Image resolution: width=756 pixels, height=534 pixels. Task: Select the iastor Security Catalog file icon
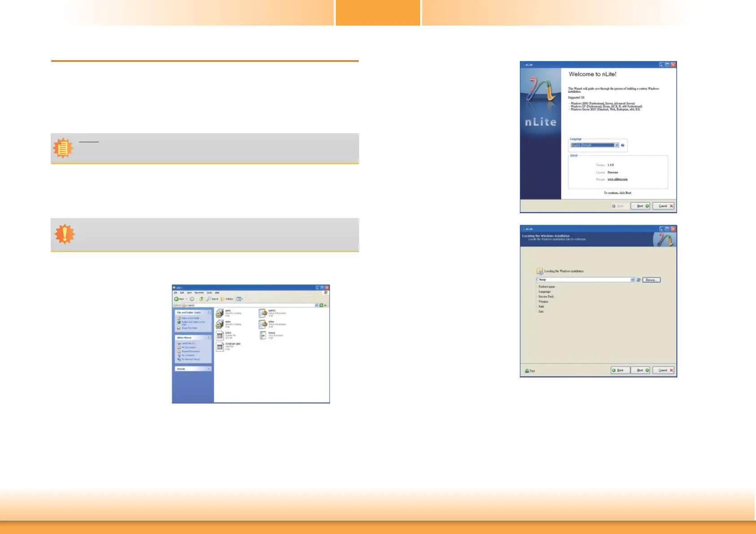click(220, 324)
